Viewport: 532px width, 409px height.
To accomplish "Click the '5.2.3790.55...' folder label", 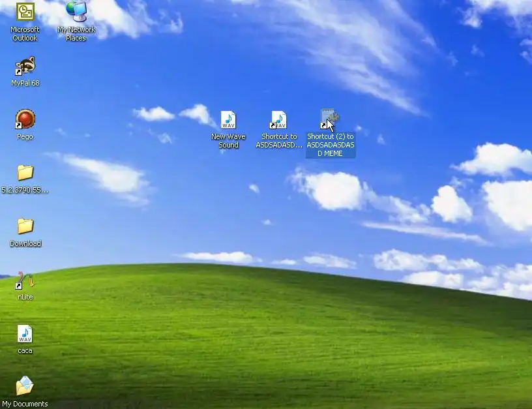I will tap(25, 190).
